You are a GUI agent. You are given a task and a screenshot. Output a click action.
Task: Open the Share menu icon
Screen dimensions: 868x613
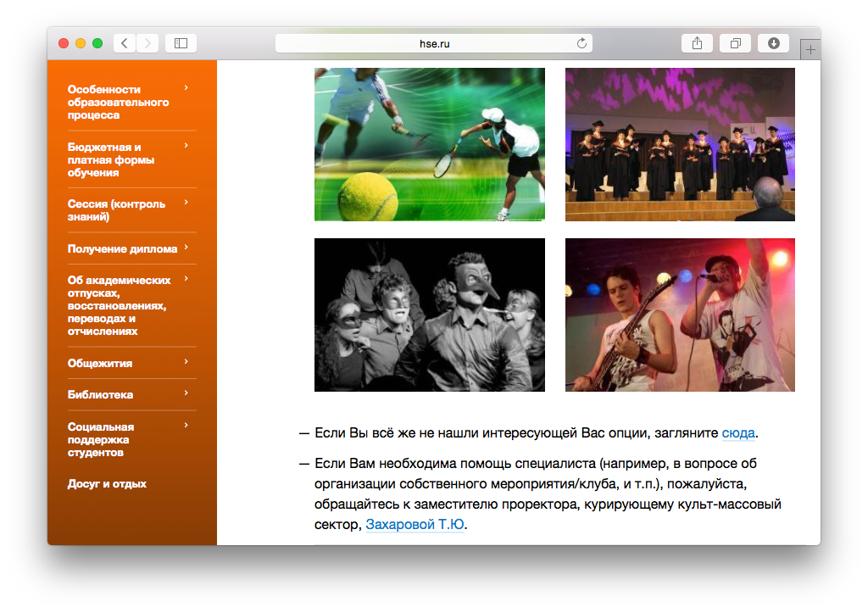[x=697, y=43]
